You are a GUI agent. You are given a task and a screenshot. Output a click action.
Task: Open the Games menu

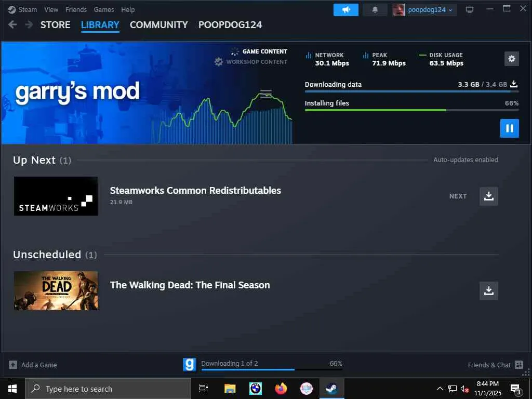coord(104,10)
